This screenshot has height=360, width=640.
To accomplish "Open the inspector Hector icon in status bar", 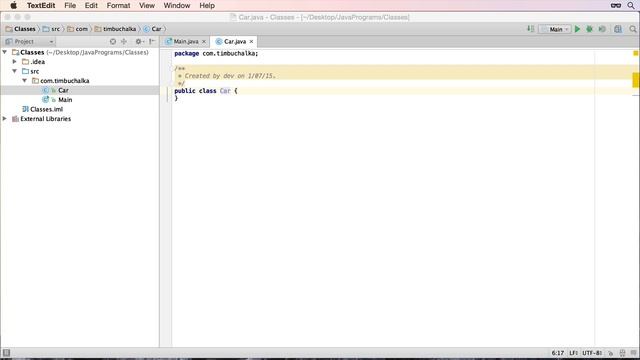I will click(622, 353).
